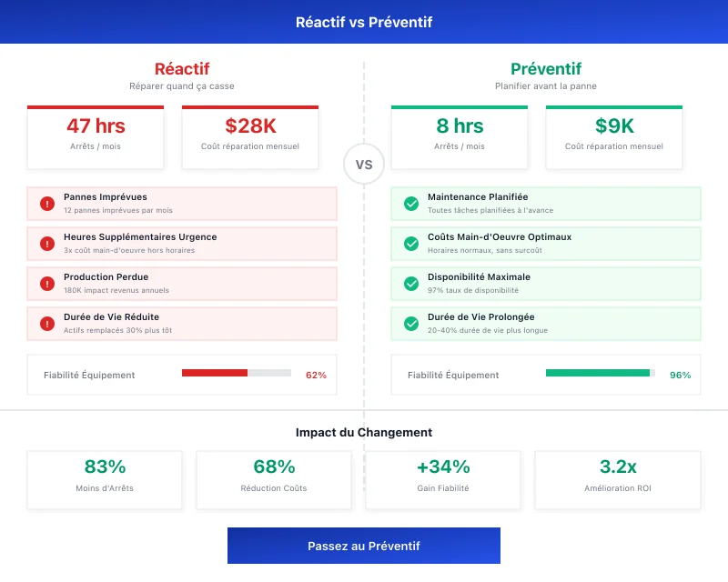Click the central VS badge
This screenshot has height=582, width=728.
(364, 164)
